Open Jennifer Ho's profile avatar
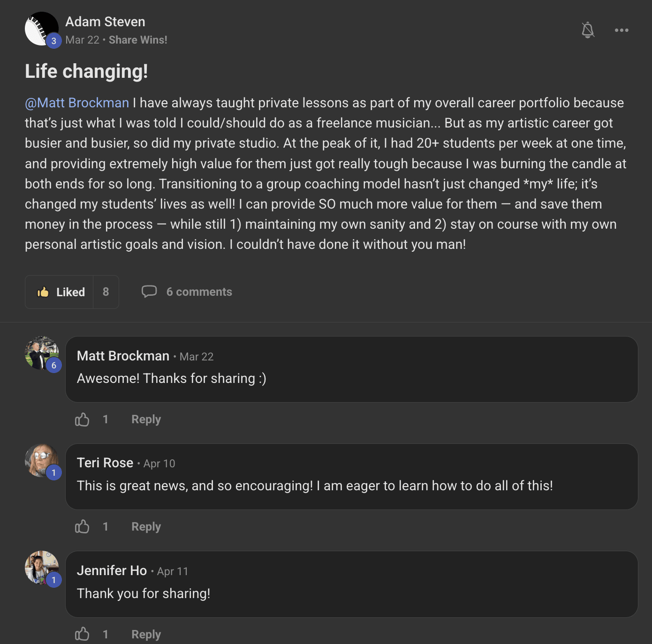Screen dimensions: 652x644 tap(41, 568)
